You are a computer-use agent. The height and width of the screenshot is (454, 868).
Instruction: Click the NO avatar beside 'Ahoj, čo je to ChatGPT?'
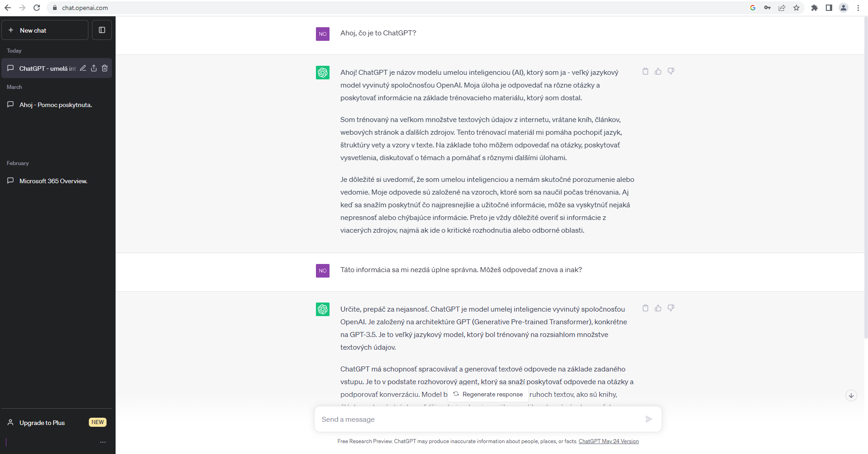click(x=323, y=34)
